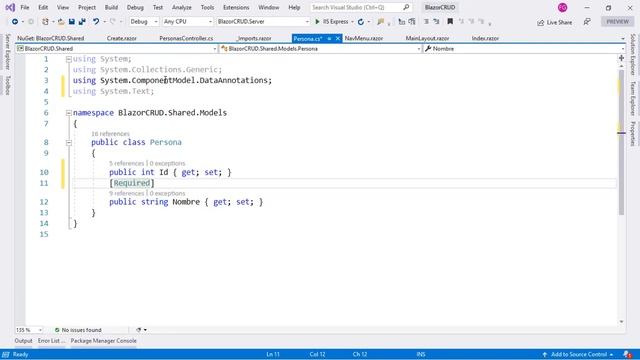The image size is (640, 360).
Task: Open the Package Manager Console tab
Action: point(104,341)
